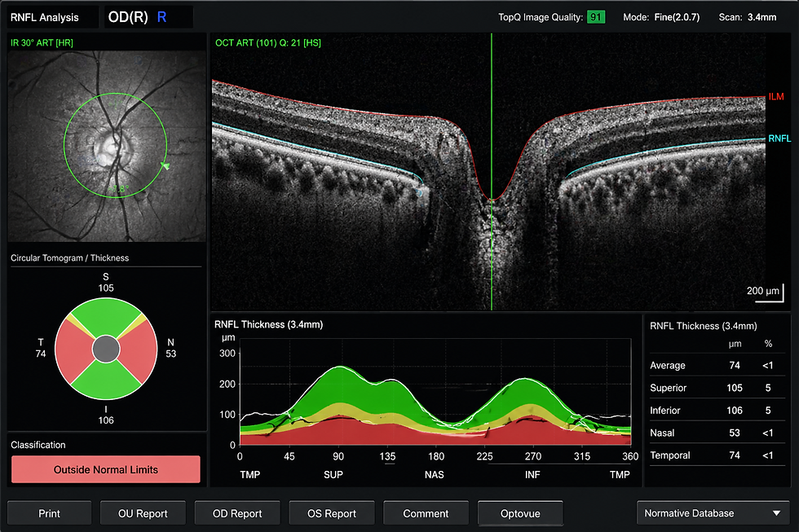Viewport: 799px width, 532px height.
Task: Open the OD Report
Action: [x=237, y=514]
